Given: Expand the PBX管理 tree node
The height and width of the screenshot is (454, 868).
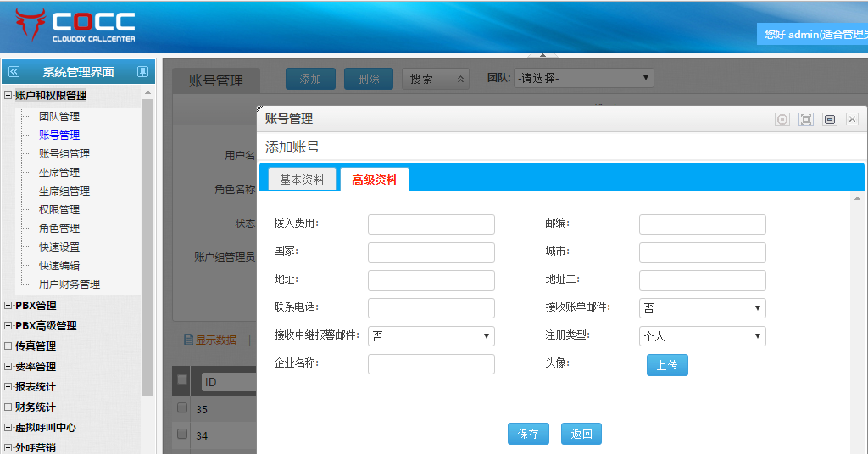Looking at the screenshot, I should (x=8, y=306).
